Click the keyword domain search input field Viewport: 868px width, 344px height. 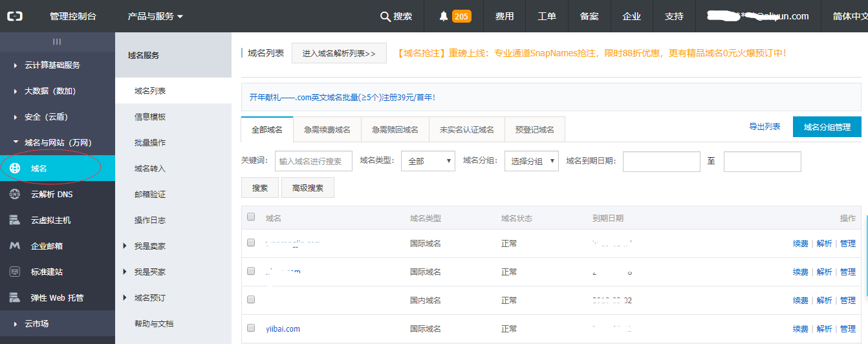(x=313, y=161)
